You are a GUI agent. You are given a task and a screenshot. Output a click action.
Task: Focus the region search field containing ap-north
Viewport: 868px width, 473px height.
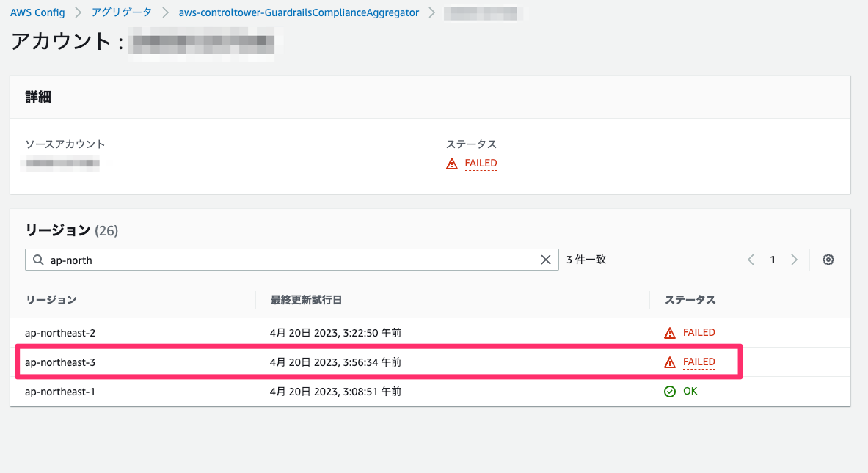[292, 260]
